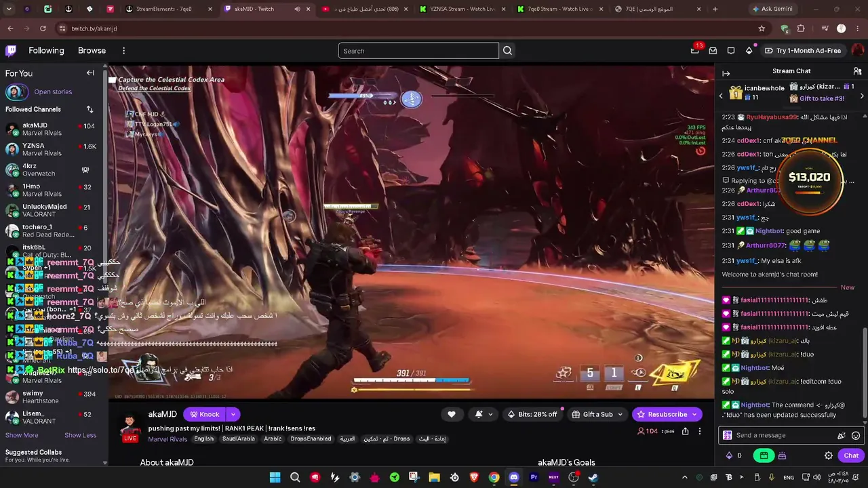The width and height of the screenshot is (868, 488).
Task: Open the chat bubble icon in Twitch header
Action: point(731,51)
